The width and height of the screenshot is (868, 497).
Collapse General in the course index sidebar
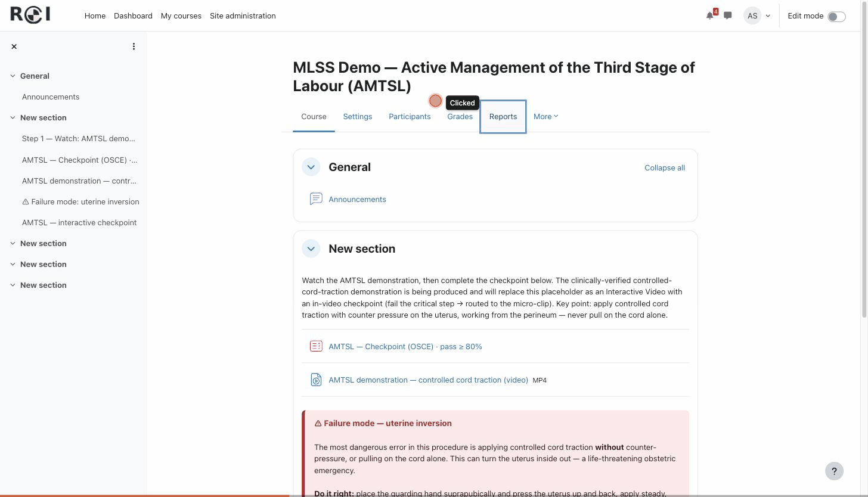(13, 76)
